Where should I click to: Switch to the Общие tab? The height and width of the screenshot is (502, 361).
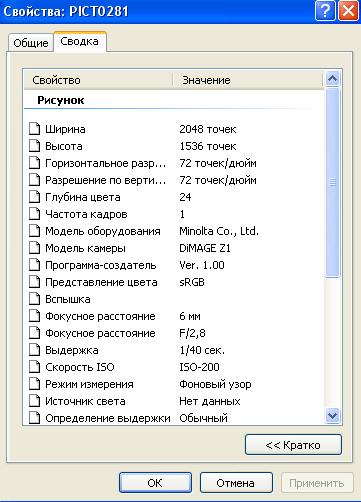(31, 43)
